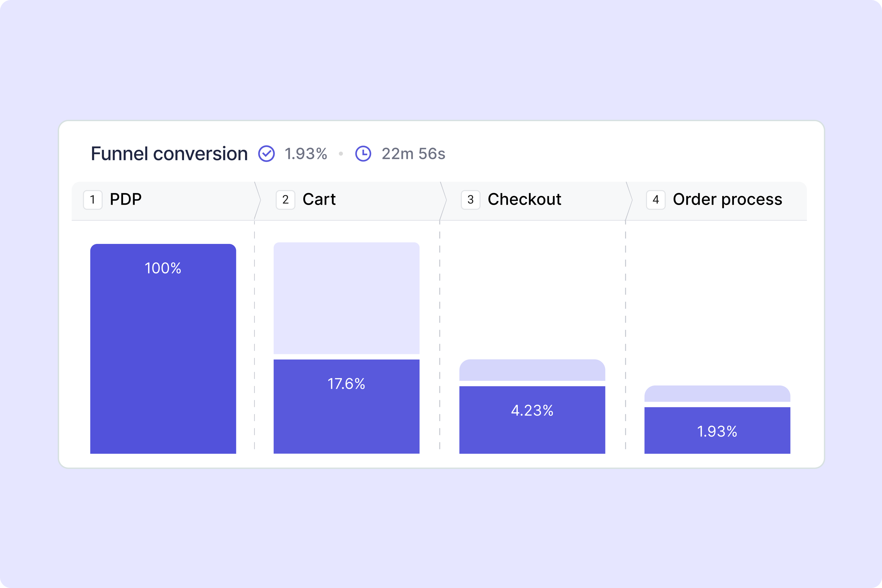Click the clock duration icon
The width and height of the screenshot is (882, 588).
(363, 154)
